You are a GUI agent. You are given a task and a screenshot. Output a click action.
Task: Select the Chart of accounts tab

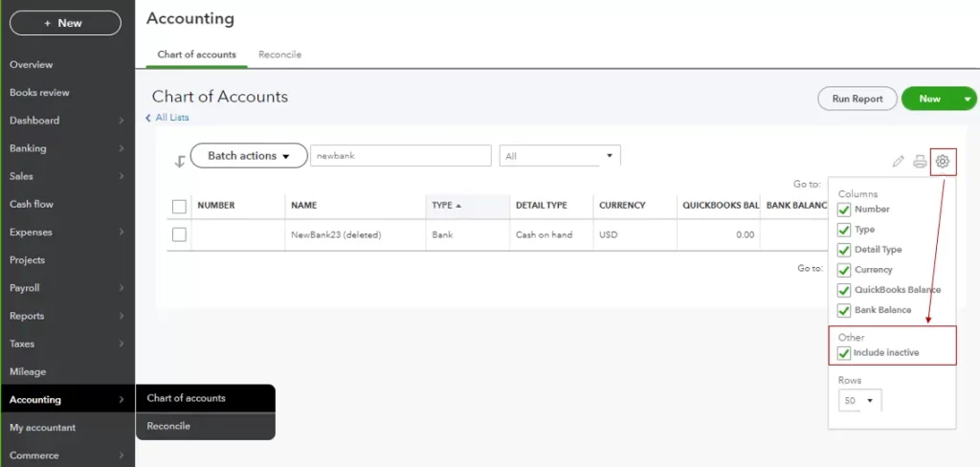click(197, 55)
